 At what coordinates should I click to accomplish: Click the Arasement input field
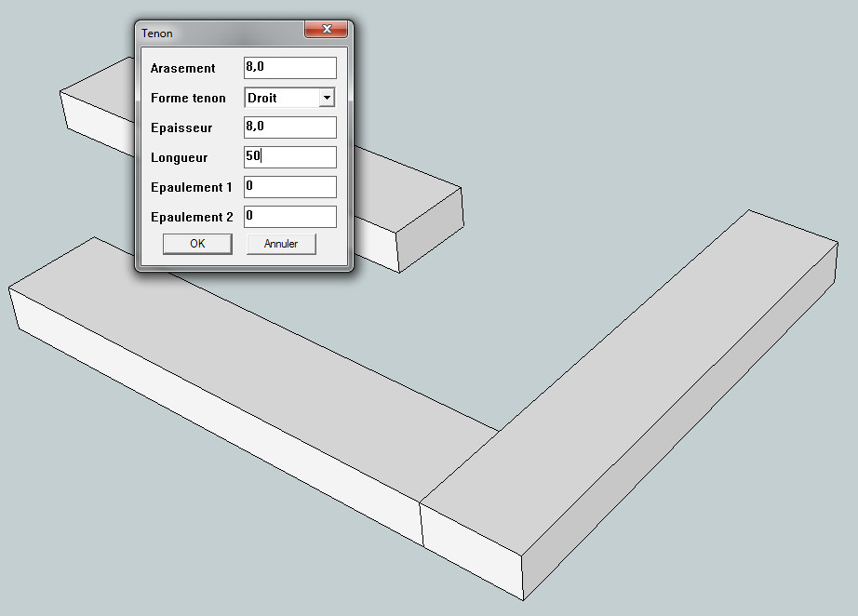click(290, 68)
